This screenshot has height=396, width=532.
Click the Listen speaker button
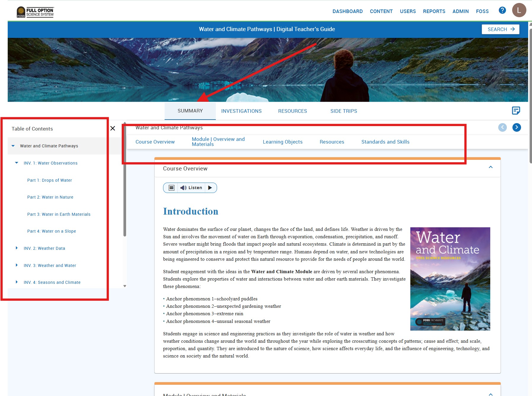coord(191,188)
